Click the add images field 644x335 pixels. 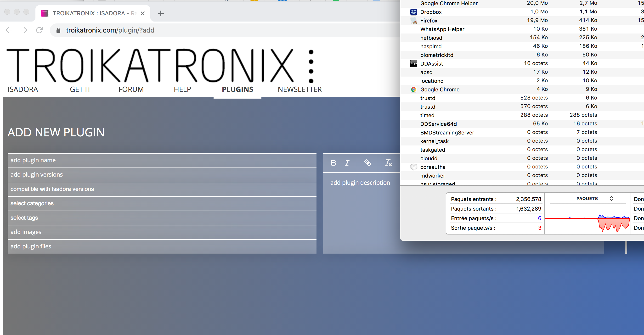(162, 232)
